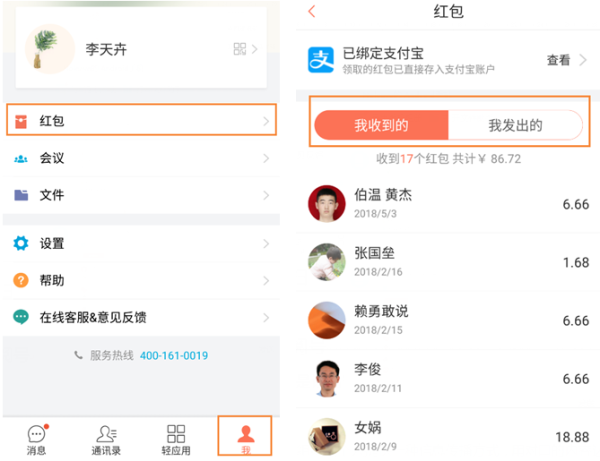Open the 红包 menu label

[52, 121]
